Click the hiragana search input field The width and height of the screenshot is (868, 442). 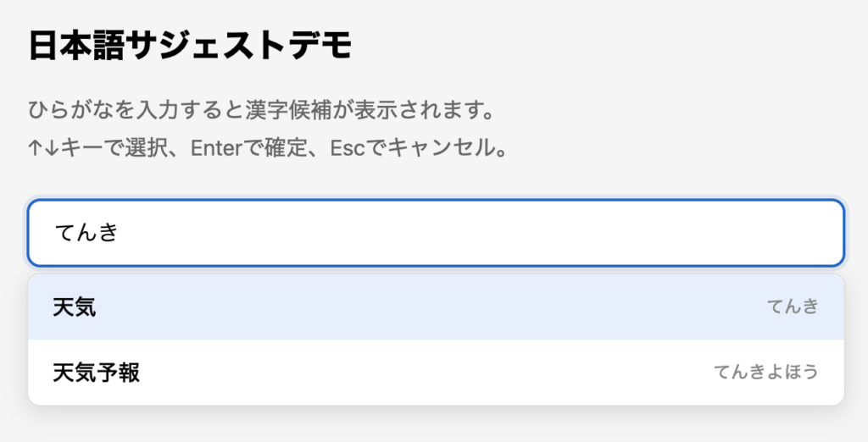click(436, 232)
